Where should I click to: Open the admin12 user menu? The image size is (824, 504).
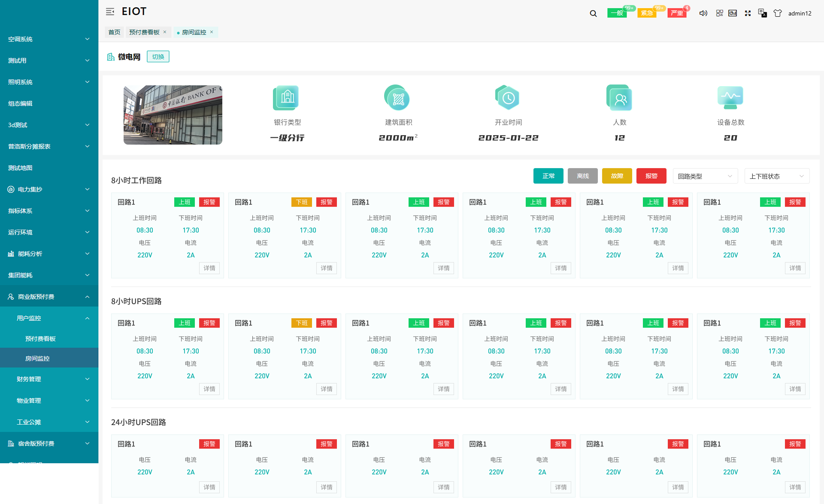pos(800,13)
